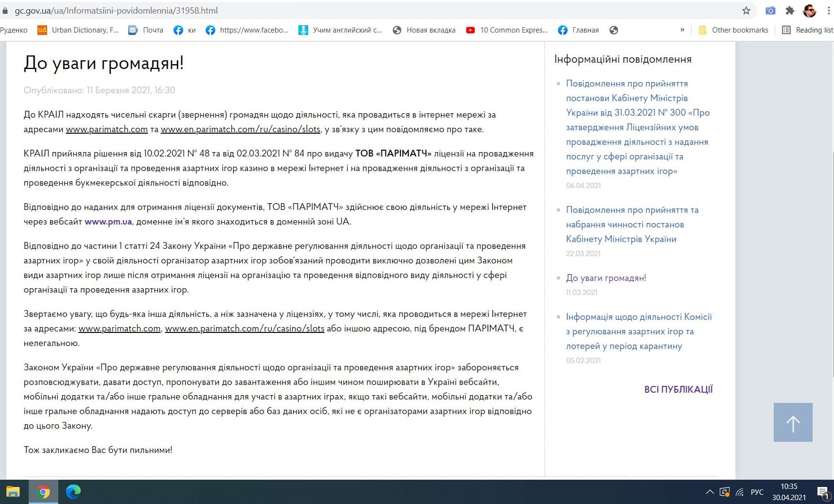Open the Reading list panel

click(808, 30)
